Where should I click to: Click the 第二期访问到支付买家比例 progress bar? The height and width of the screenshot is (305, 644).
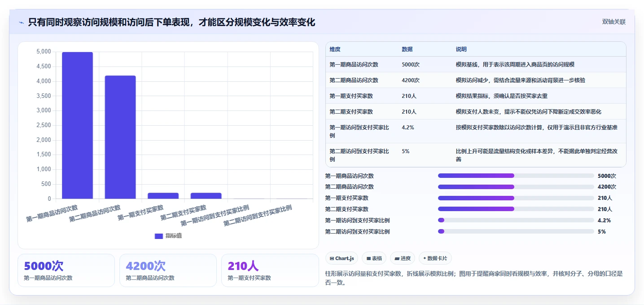click(x=516, y=231)
